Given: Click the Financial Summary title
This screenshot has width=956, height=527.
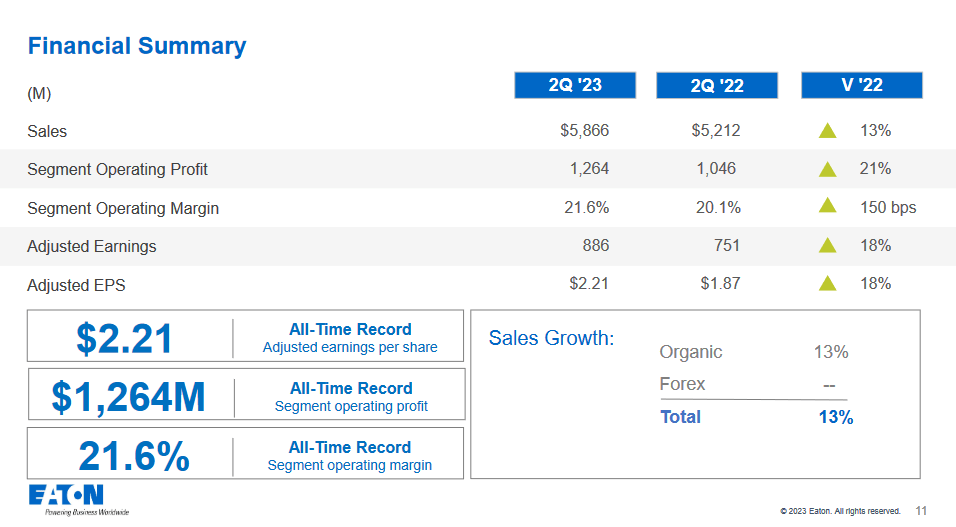Looking at the screenshot, I should click(137, 46).
